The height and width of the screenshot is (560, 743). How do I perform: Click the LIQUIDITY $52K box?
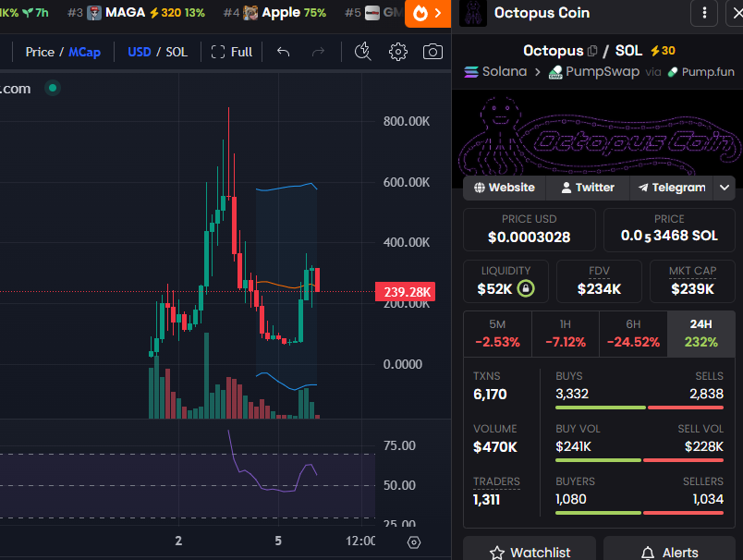tap(505, 282)
